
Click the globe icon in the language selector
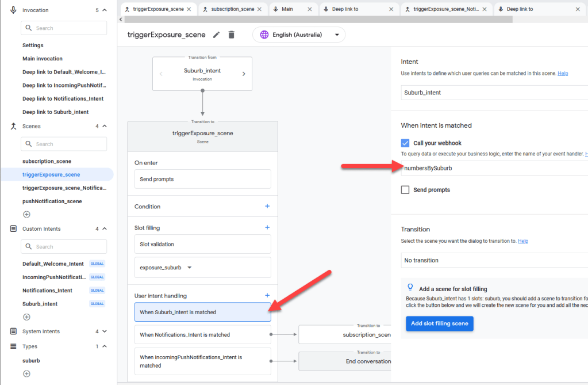click(x=264, y=35)
